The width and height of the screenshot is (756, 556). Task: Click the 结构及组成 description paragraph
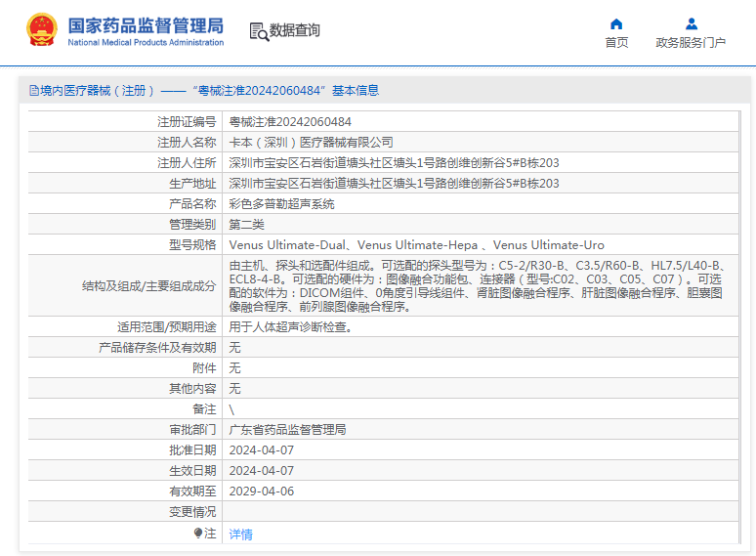(x=478, y=286)
